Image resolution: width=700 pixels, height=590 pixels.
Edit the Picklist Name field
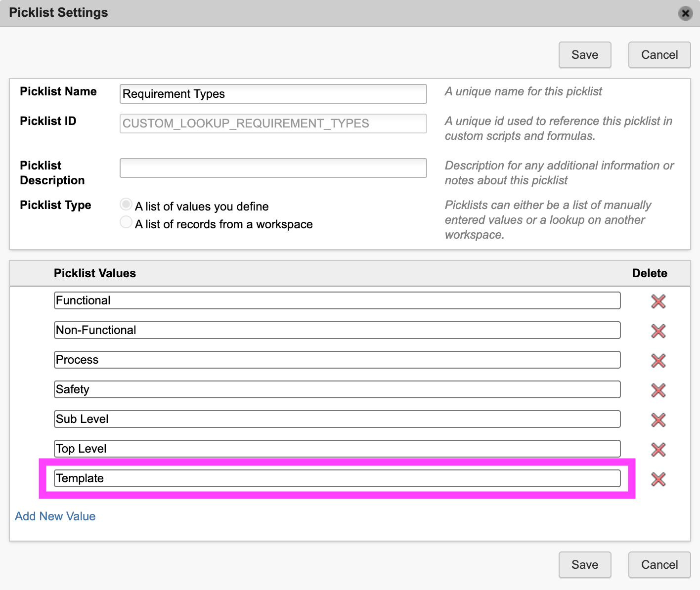click(273, 94)
